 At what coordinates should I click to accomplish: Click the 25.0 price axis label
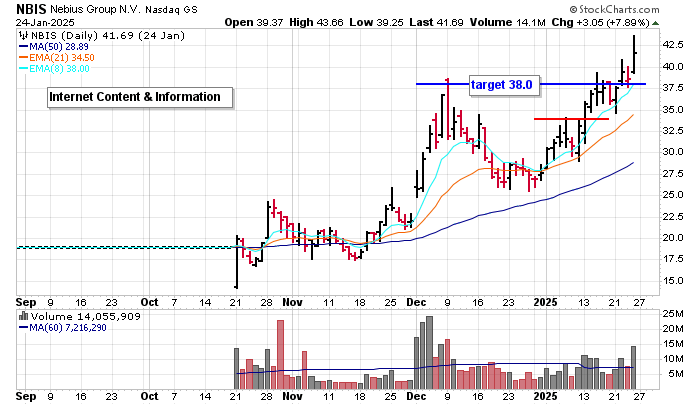(x=672, y=195)
